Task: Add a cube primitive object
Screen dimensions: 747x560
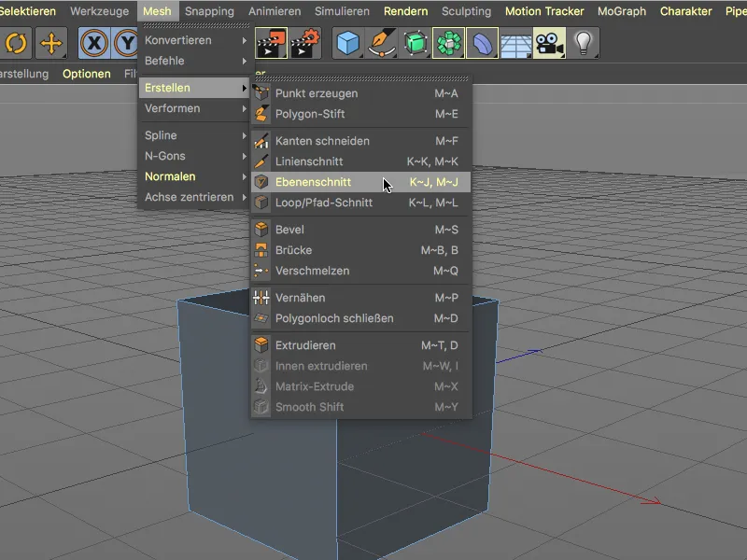Action: (x=347, y=43)
